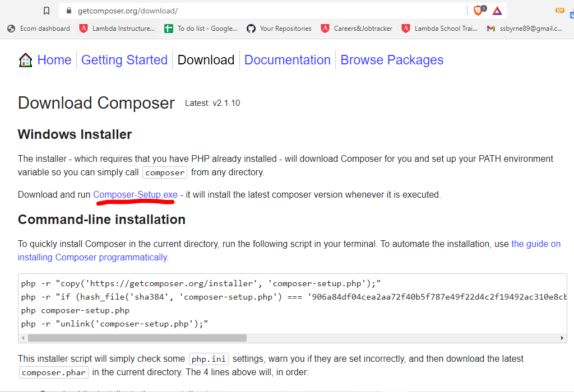Click the inline 'composer' code word
The image size is (574, 392).
click(165, 172)
